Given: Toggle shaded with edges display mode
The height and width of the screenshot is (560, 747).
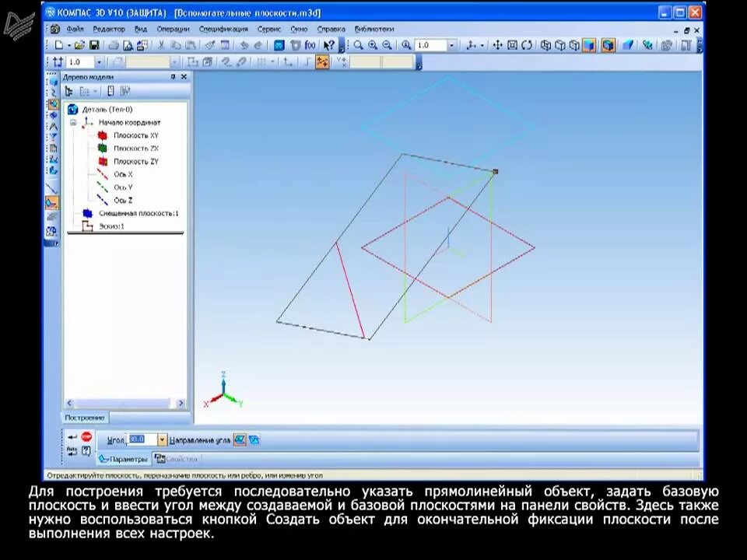Looking at the screenshot, I should coord(608,45).
